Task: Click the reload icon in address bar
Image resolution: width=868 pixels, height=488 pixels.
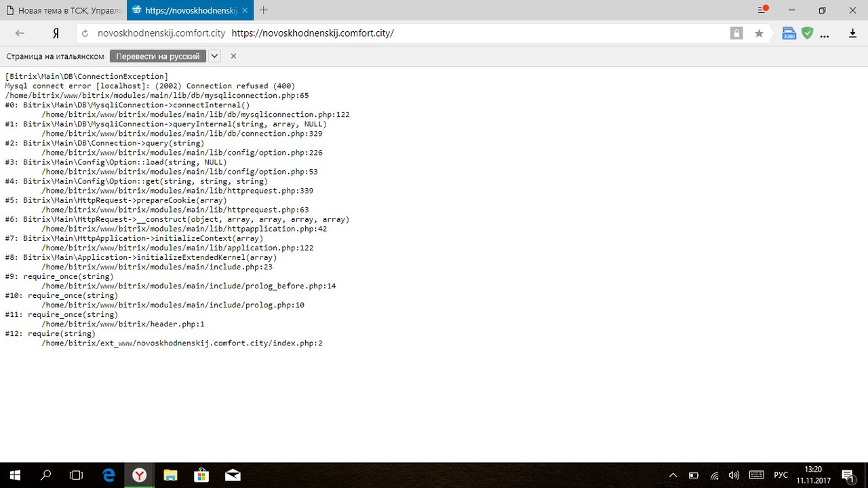Action: pyautogui.click(x=85, y=33)
